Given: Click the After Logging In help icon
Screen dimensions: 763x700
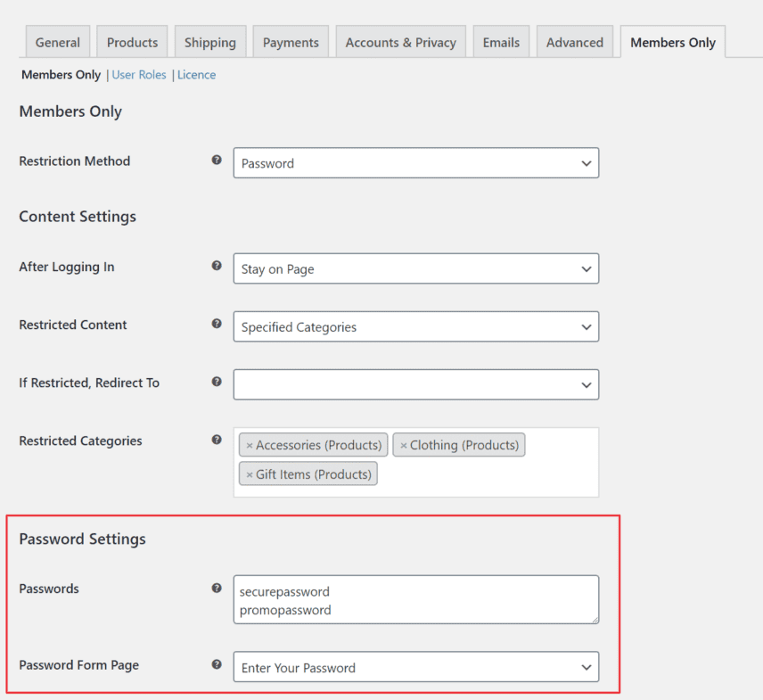Looking at the screenshot, I should [x=217, y=267].
